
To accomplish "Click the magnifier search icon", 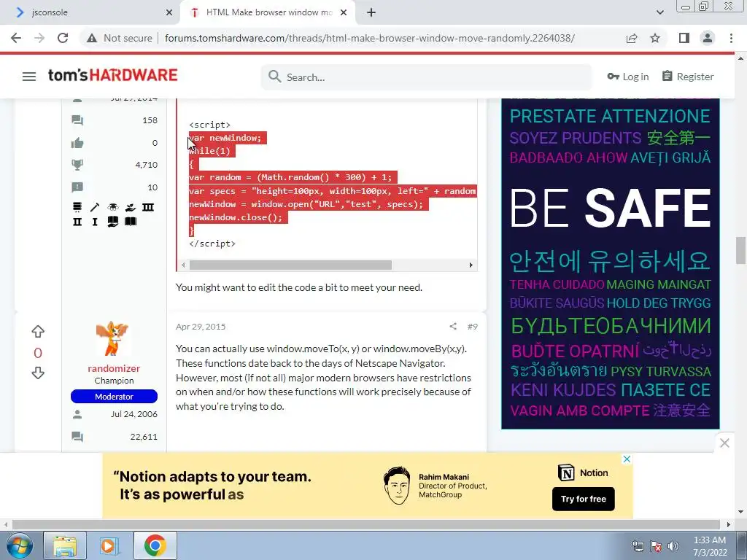I will [x=274, y=76].
